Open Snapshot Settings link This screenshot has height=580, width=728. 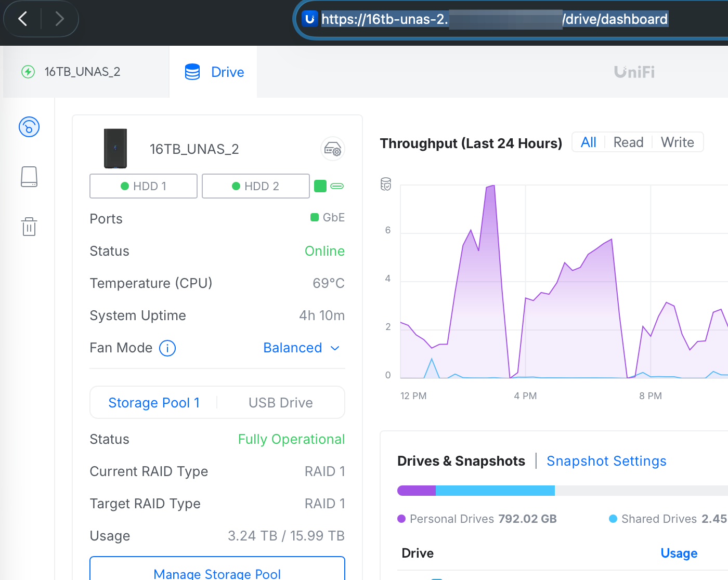606,461
